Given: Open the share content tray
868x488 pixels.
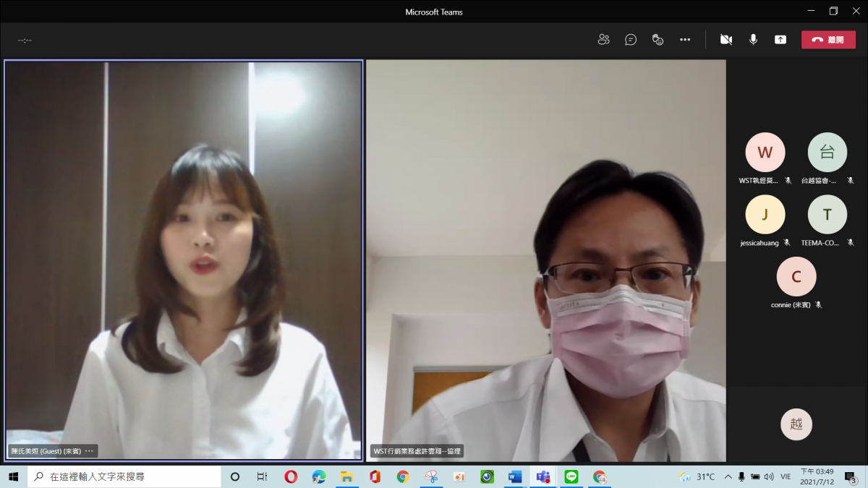Looking at the screenshot, I should click(x=780, y=40).
